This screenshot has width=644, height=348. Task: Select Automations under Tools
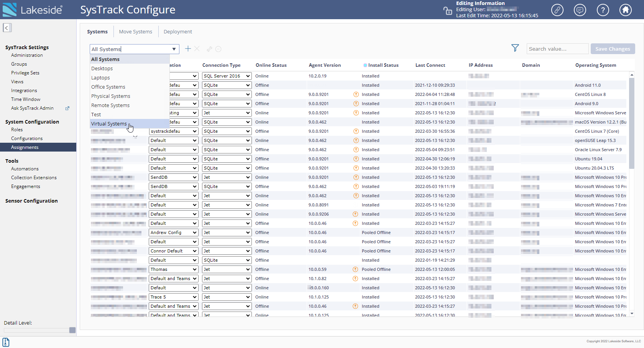(25, 168)
